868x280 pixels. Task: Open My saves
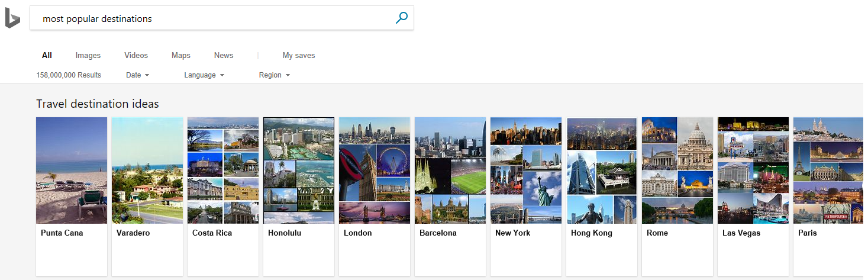coord(299,56)
